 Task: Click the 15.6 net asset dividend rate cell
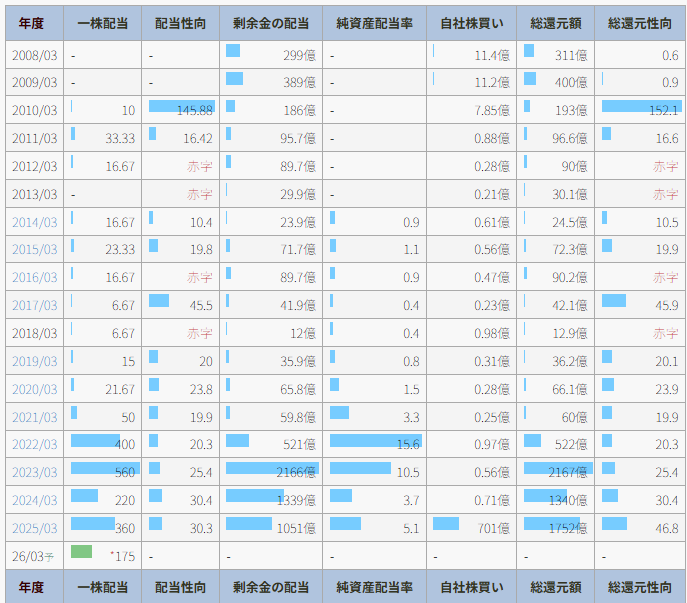[x=374, y=444]
